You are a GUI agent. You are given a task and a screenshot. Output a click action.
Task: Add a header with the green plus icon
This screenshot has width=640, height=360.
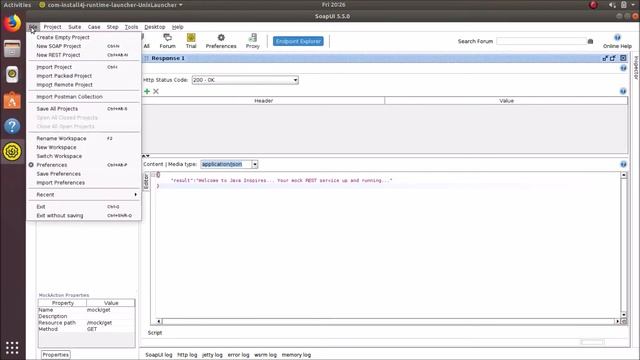click(x=147, y=91)
